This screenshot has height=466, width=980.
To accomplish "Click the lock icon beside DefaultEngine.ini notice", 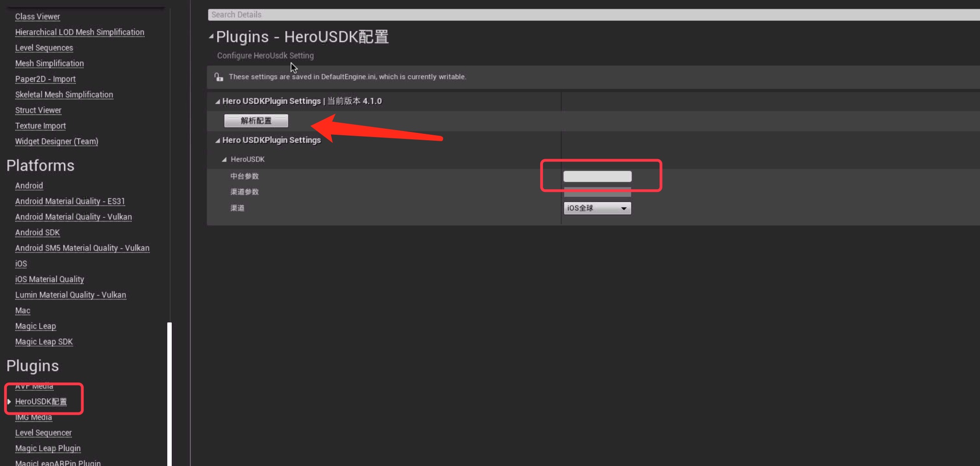I will pyautogui.click(x=219, y=77).
